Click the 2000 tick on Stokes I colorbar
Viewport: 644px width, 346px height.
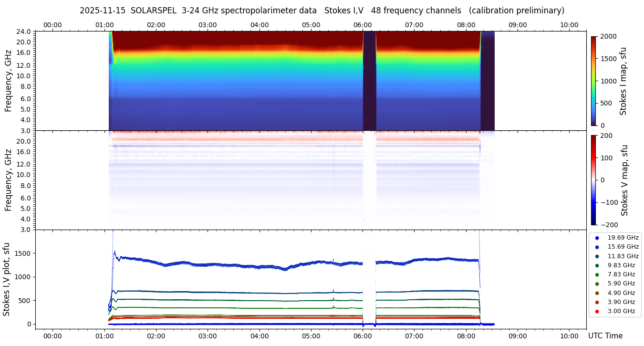[607, 36]
